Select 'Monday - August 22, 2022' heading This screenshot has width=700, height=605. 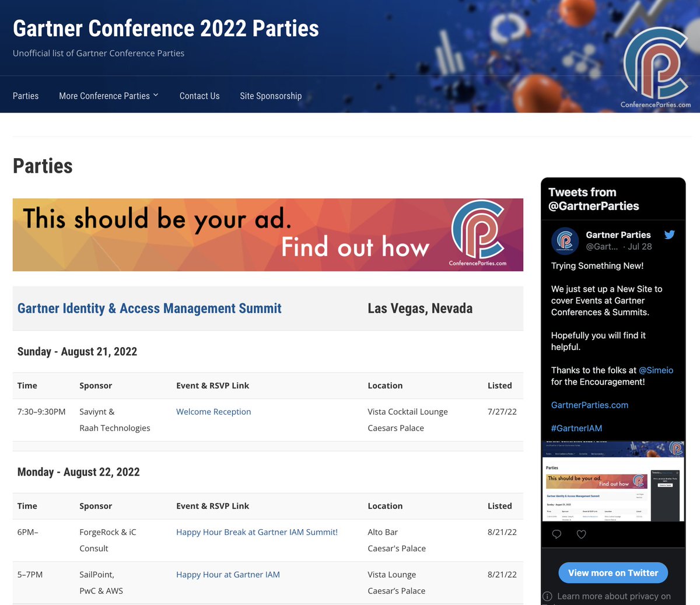79,472
